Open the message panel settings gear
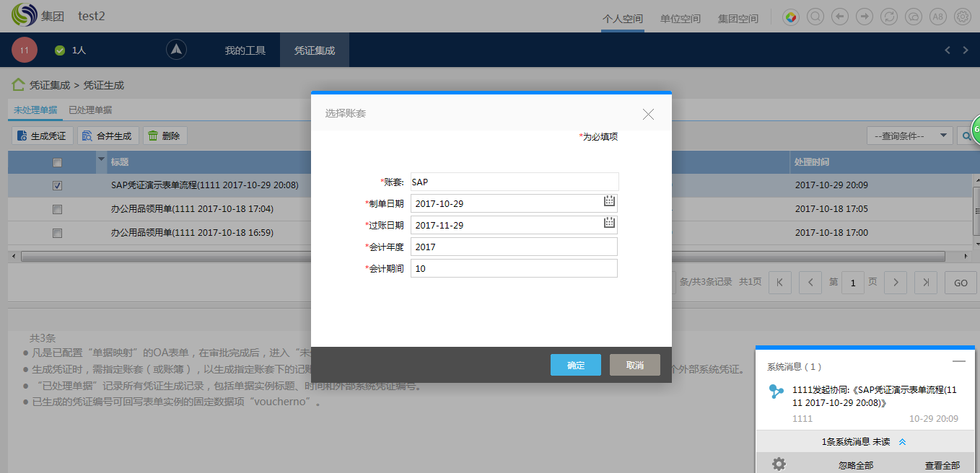This screenshot has height=473, width=980. [779, 464]
